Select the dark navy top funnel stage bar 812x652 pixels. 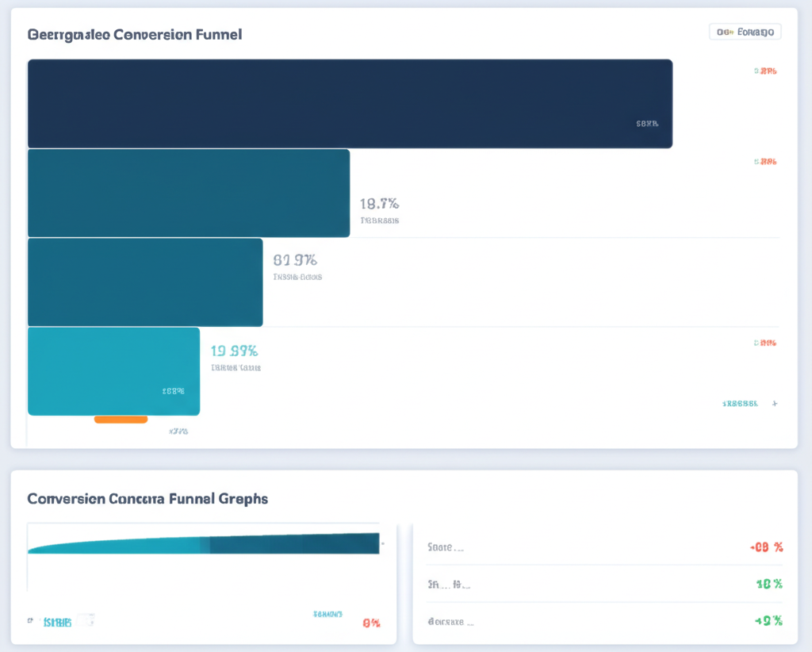(349, 103)
